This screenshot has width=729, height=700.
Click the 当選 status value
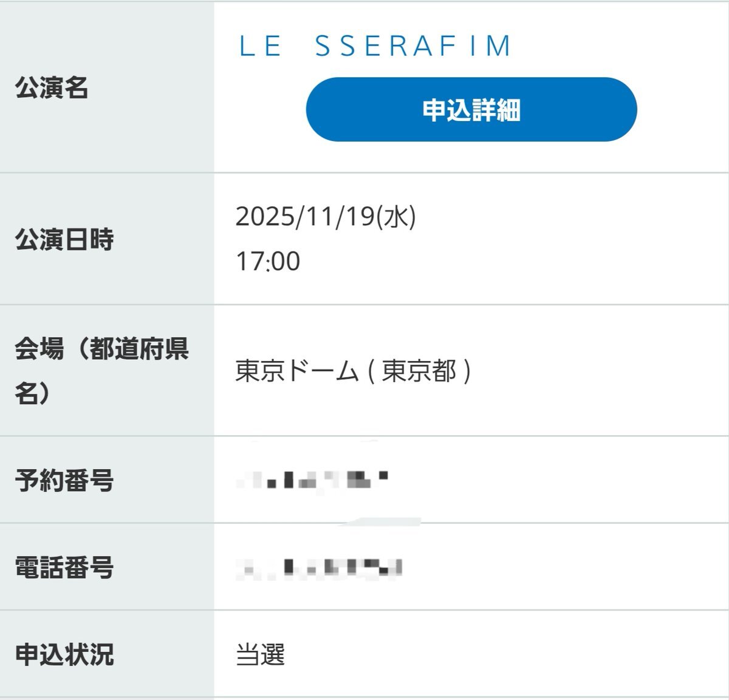260,654
